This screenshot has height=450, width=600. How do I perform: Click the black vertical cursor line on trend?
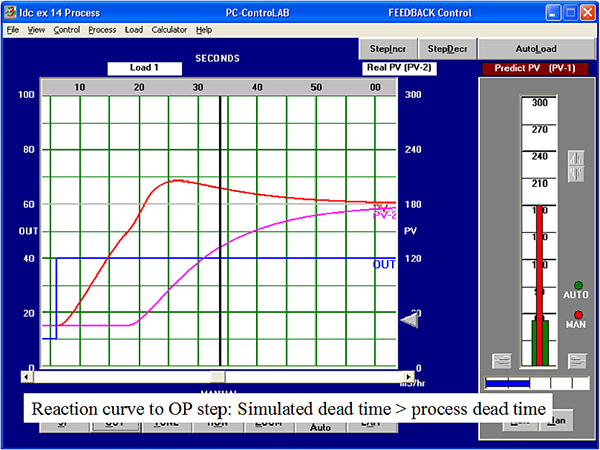point(220,231)
